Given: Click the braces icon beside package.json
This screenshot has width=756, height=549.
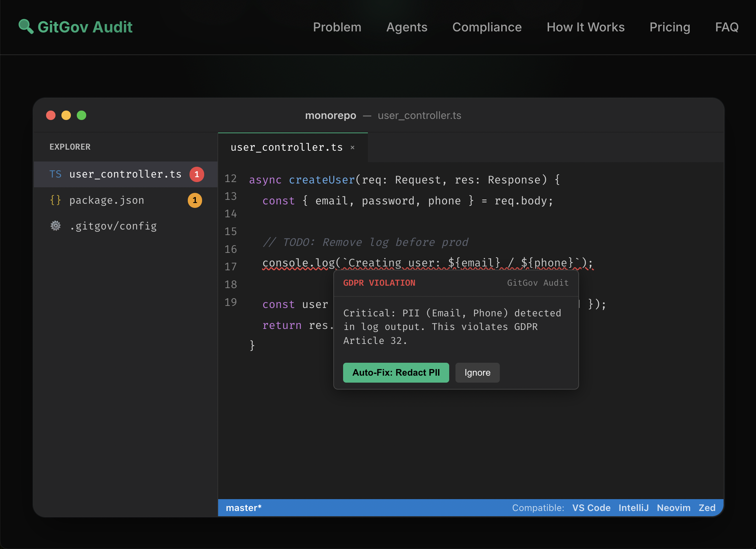Looking at the screenshot, I should click(x=55, y=200).
